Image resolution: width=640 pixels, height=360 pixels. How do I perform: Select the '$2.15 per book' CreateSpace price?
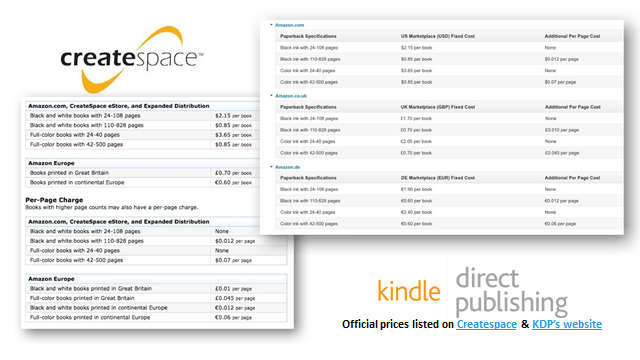pyautogui.click(x=233, y=116)
